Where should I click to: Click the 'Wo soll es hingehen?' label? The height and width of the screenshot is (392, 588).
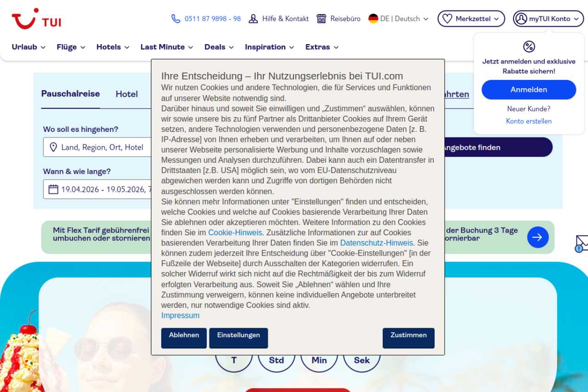(x=81, y=130)
